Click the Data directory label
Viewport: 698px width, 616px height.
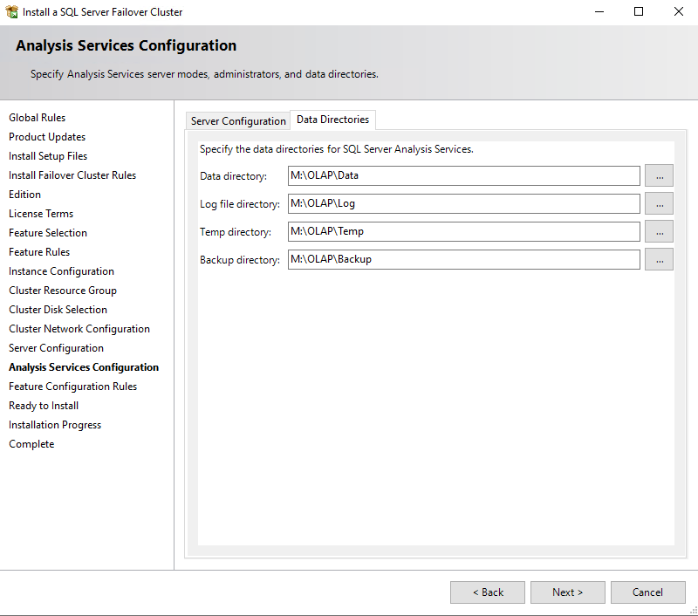click(x=233, y=176)
